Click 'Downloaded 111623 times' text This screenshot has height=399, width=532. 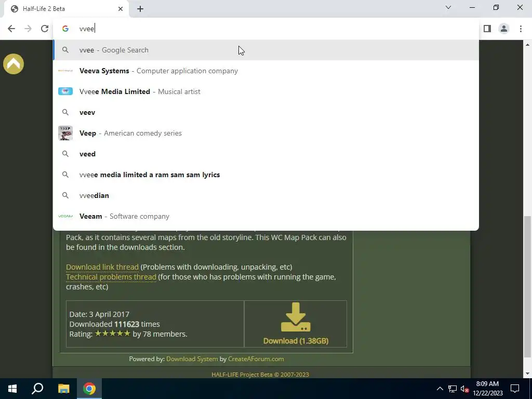[x=114, y=324]
